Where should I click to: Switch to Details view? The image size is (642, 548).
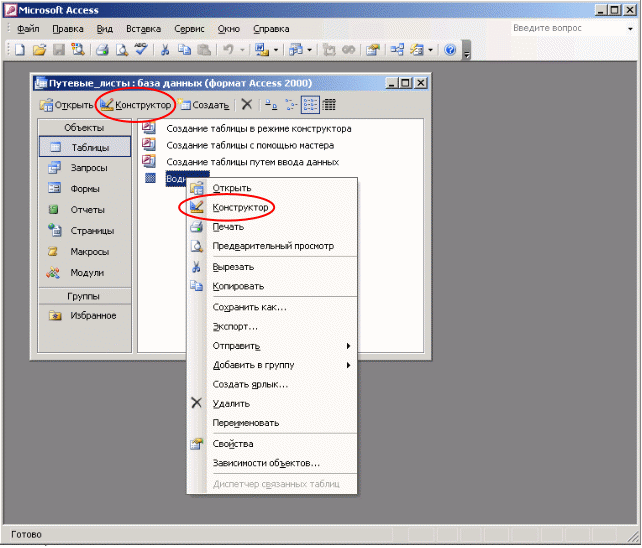pos(329,105)
